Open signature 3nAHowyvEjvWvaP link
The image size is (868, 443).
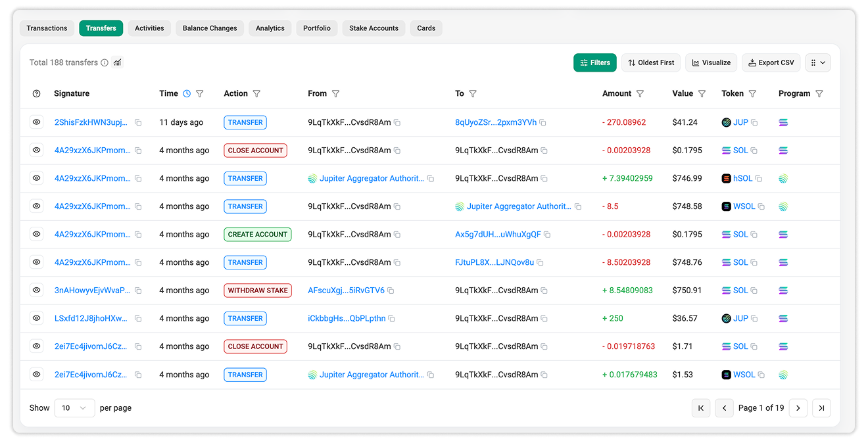coord(92,290)
